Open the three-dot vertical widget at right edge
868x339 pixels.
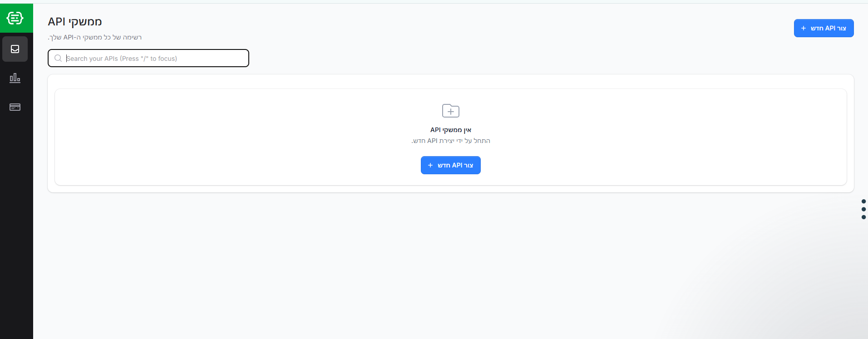point(863,209)
